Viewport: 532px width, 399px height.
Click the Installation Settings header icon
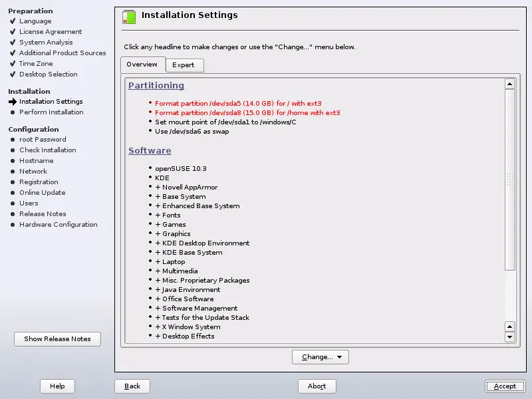pyautogui.click(x=129, y=17)
